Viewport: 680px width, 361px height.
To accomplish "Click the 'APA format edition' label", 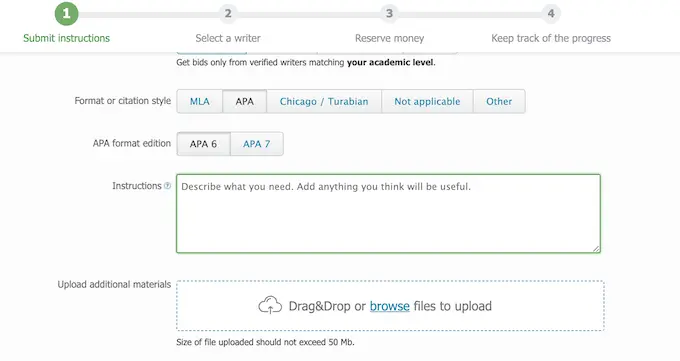I will 131,143.
